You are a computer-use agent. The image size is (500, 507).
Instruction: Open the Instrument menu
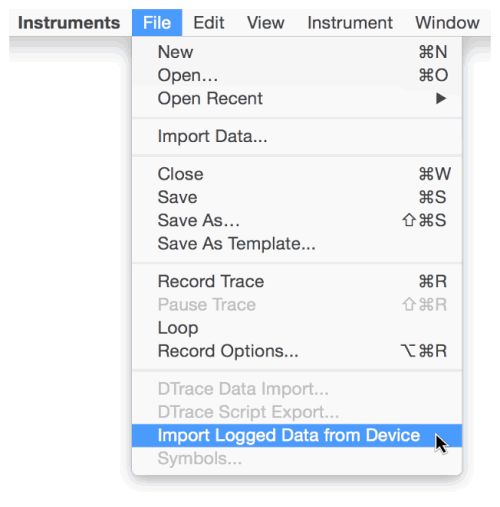click(x=350, y=23)
